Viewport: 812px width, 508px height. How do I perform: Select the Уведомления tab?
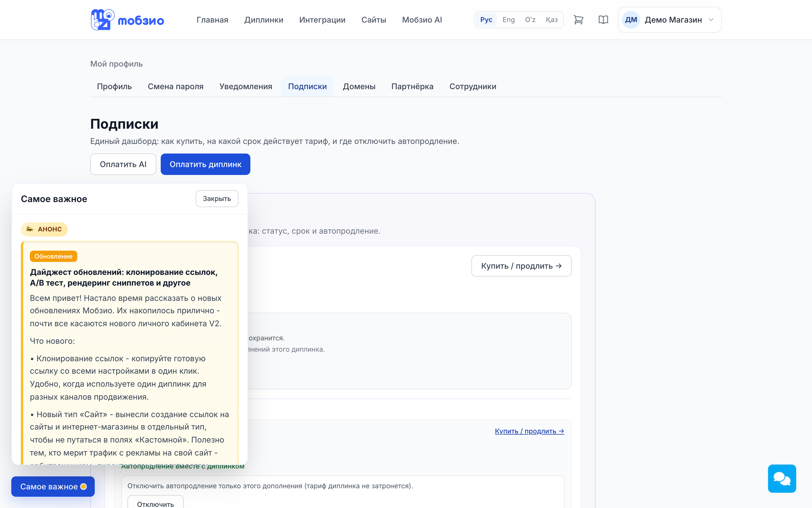tap(246, 86)
